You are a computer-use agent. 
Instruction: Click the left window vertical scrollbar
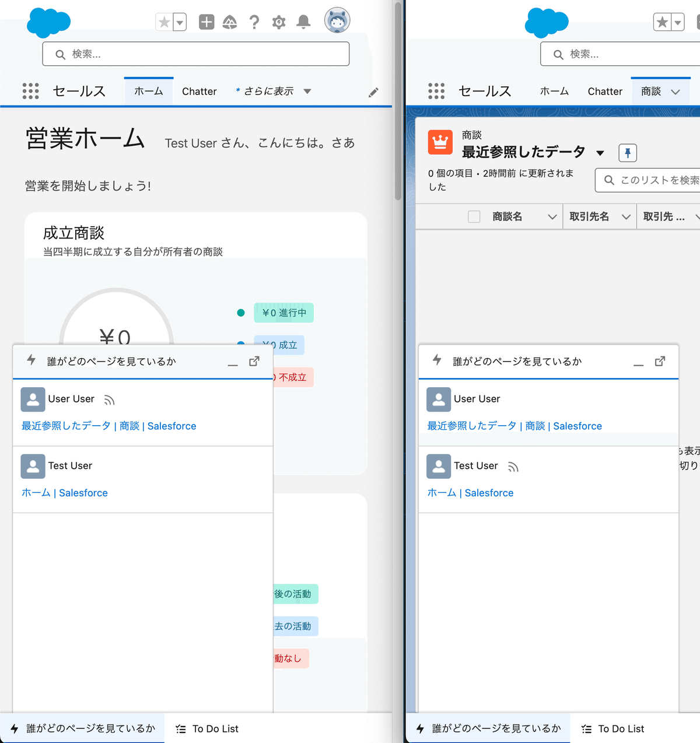398,102
